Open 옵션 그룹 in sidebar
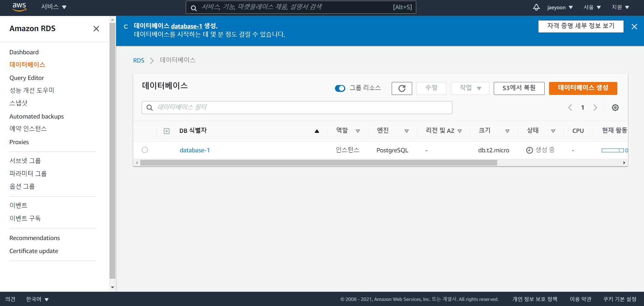This screenshot has height=306, width=644. coord(22,186)
